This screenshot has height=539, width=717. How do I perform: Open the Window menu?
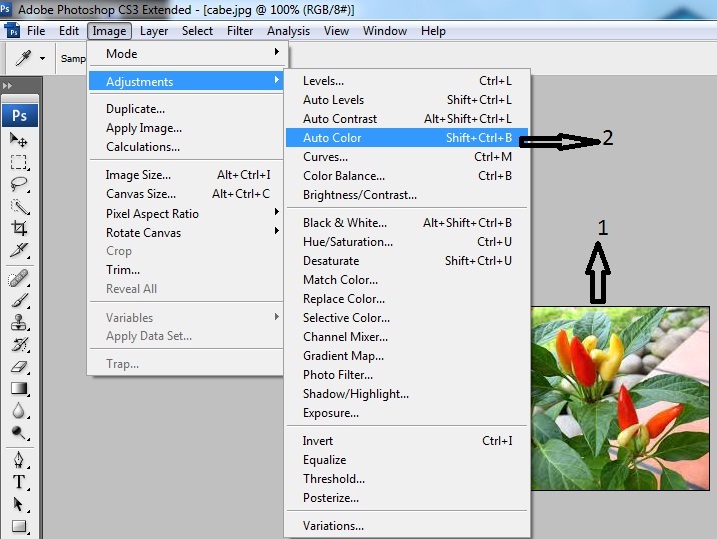coord(385,31)
